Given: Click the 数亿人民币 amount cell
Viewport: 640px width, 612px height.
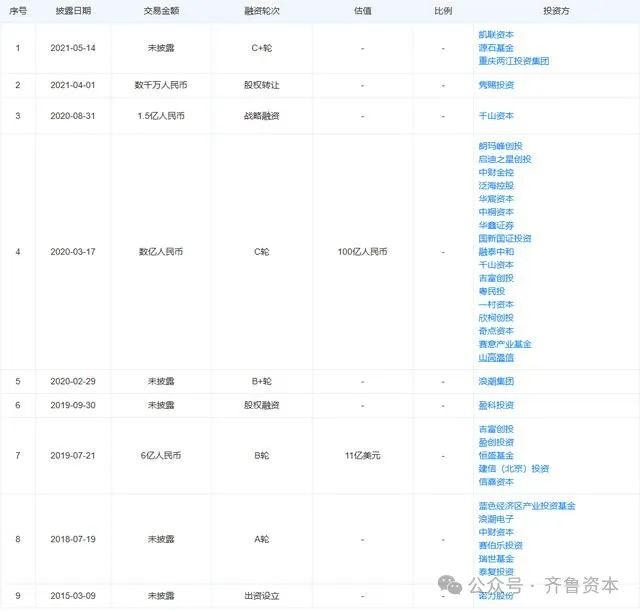Looking at the screenshot, I should [161, 252].
